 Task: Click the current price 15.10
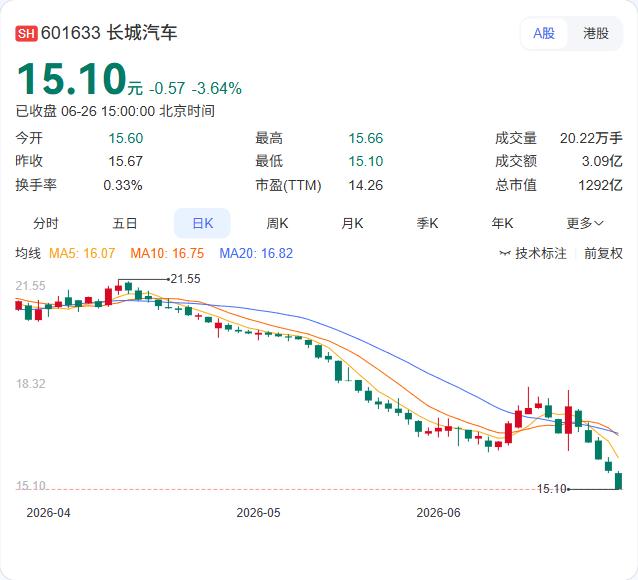pos(72,79)
